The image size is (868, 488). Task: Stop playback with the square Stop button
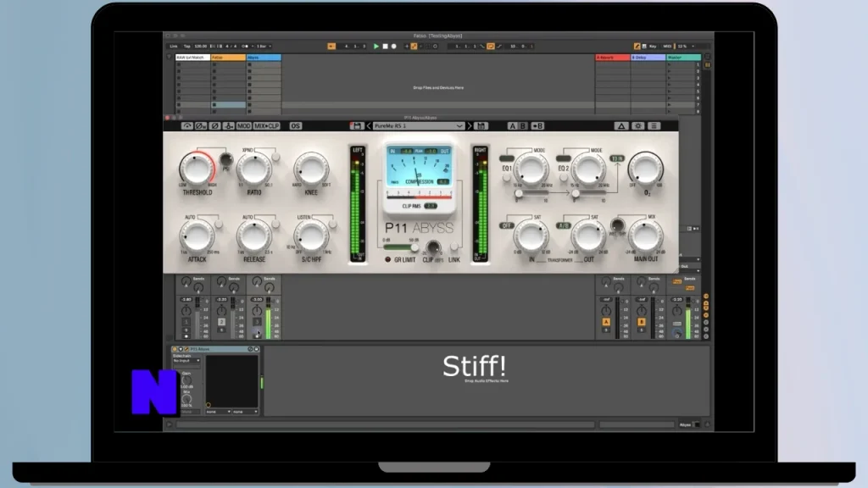pos(386,47)
